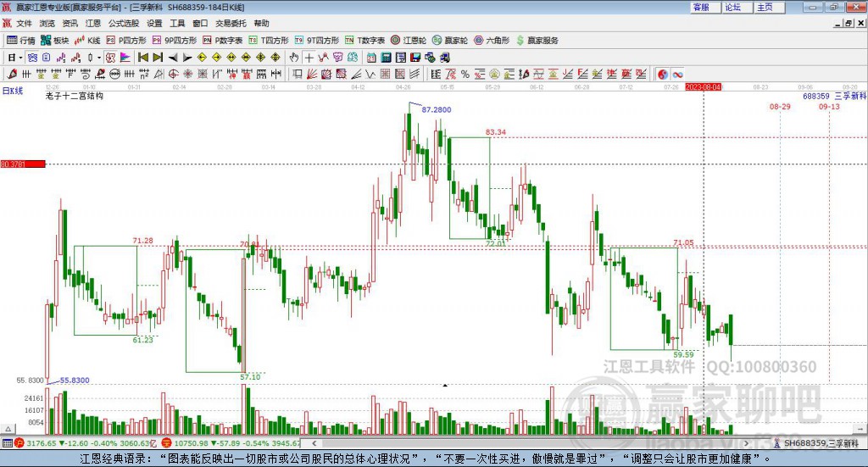
Task: Select the zigzag wave line tool
Action: 371,74
